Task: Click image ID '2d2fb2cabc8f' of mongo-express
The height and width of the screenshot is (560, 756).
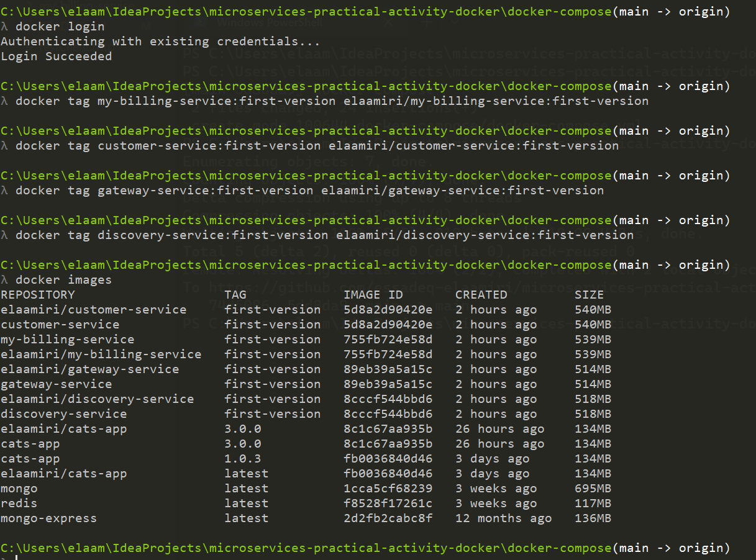Action: (388, 518)
